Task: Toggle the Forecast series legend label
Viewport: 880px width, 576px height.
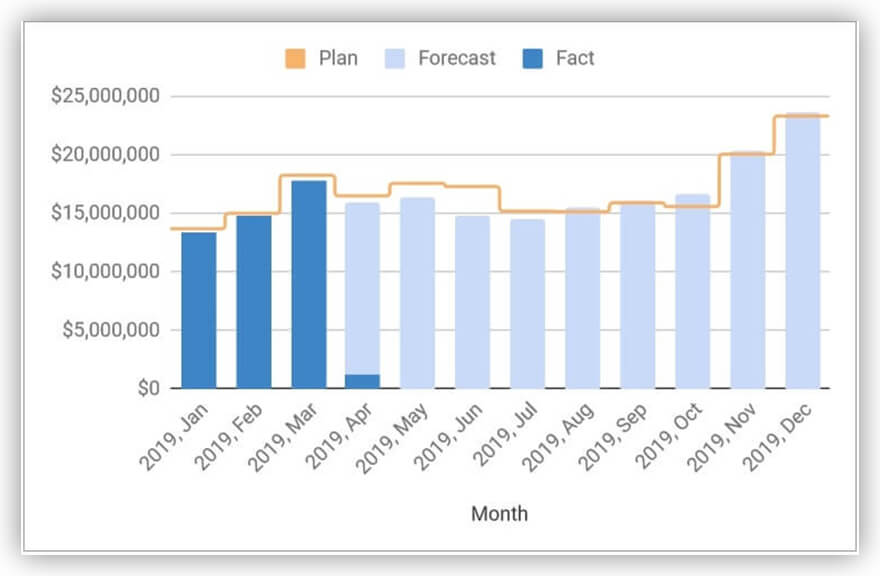Action: coord(456,58)
